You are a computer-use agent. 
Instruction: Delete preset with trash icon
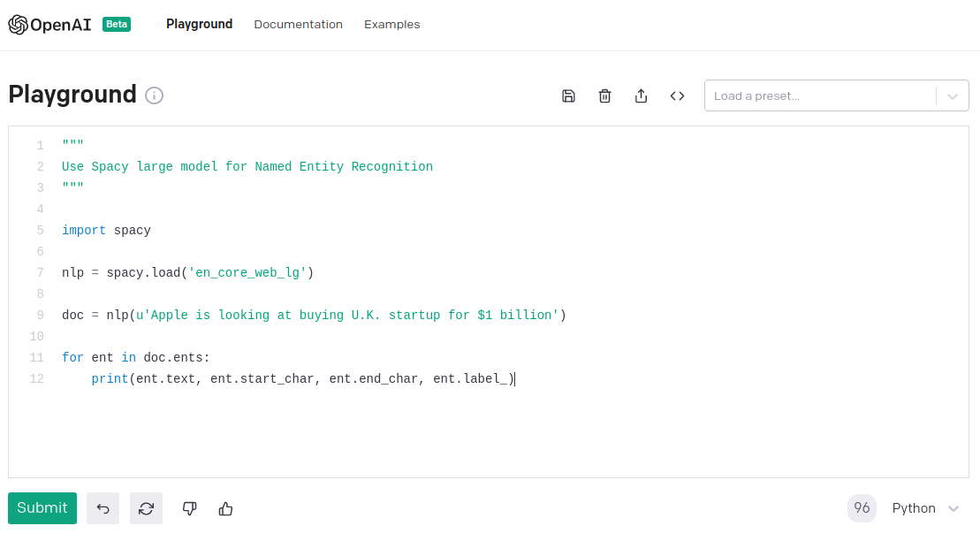point(604,96)
